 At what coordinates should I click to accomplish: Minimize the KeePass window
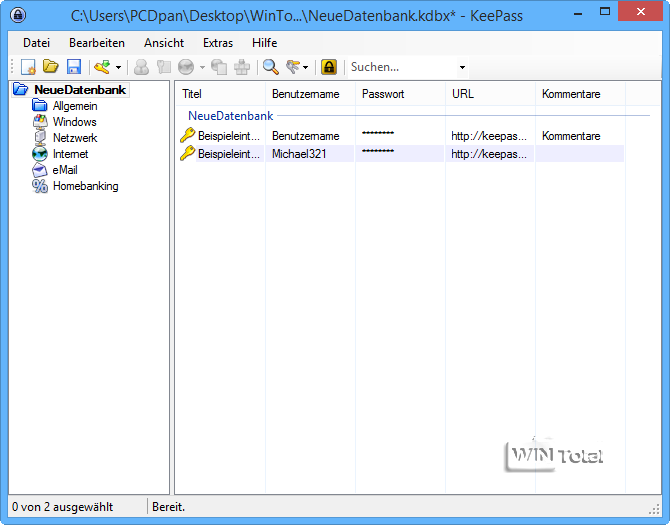pyautogui.click(x=578, y=12)
